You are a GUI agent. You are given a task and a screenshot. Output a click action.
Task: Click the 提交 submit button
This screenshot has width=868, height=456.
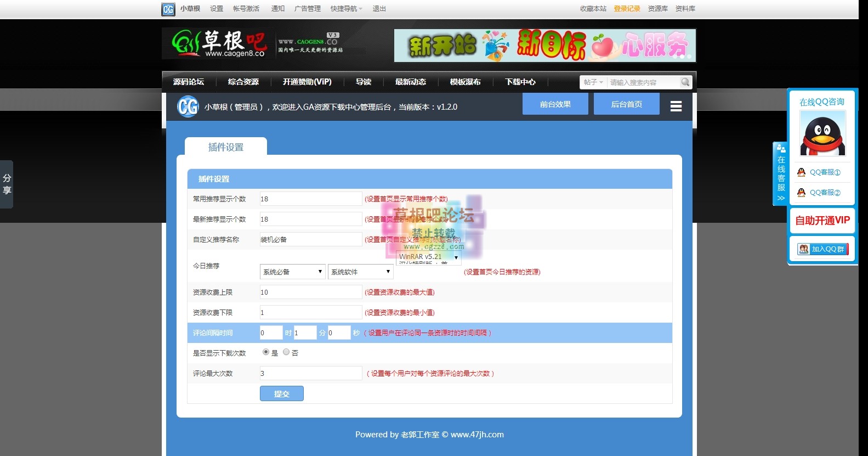(x=282, y=393)
